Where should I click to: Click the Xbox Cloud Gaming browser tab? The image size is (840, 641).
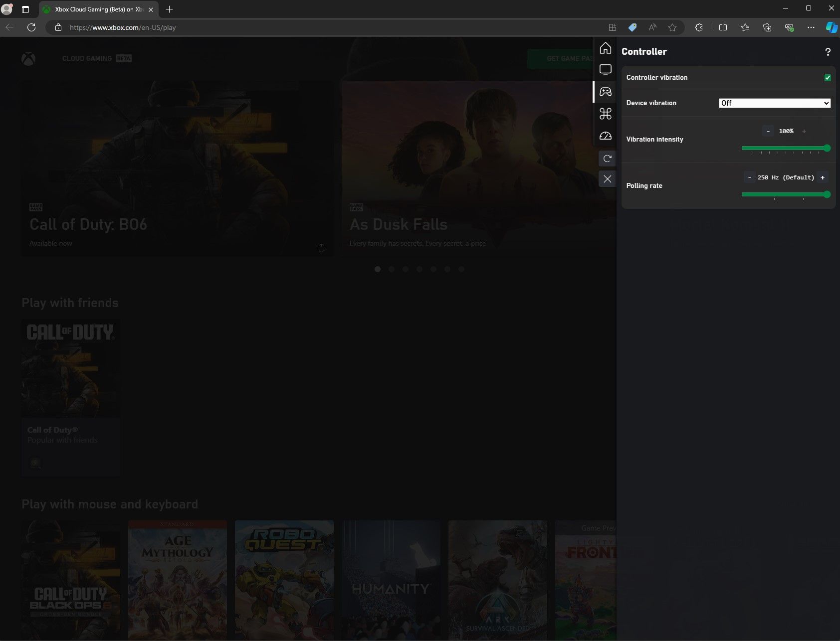[x=98, y=9]
